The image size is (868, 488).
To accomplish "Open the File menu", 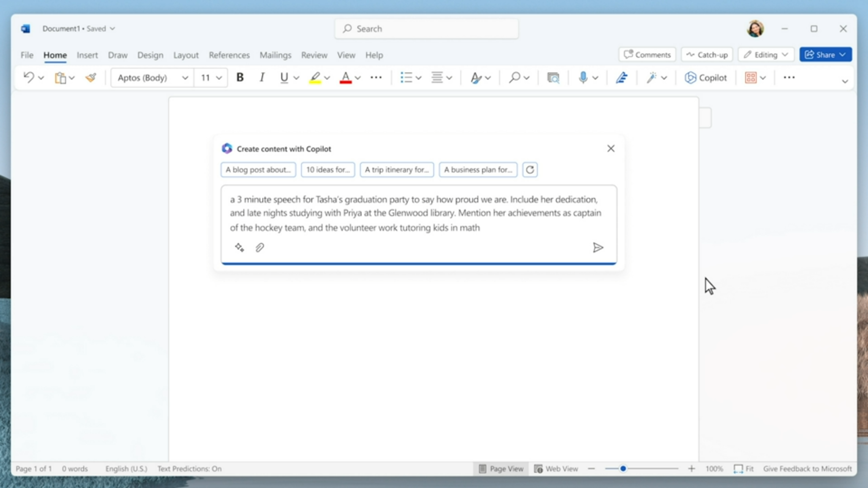I will click(27, 55).
